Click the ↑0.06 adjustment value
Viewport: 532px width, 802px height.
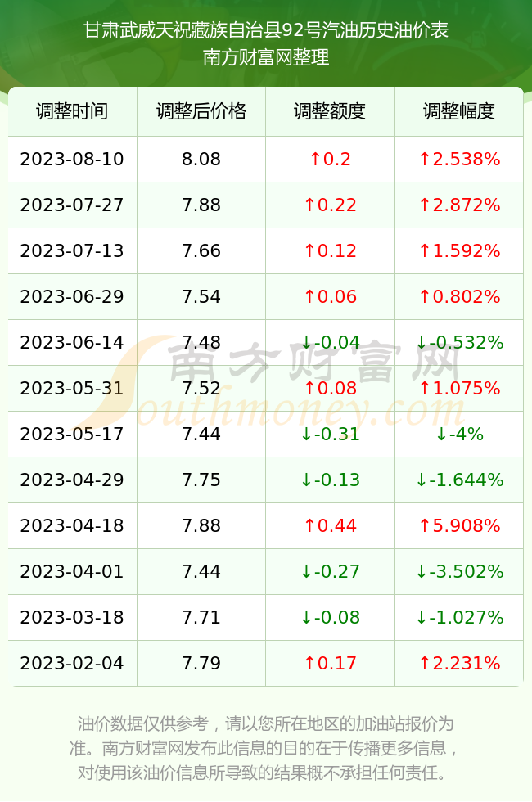[330, 296]
